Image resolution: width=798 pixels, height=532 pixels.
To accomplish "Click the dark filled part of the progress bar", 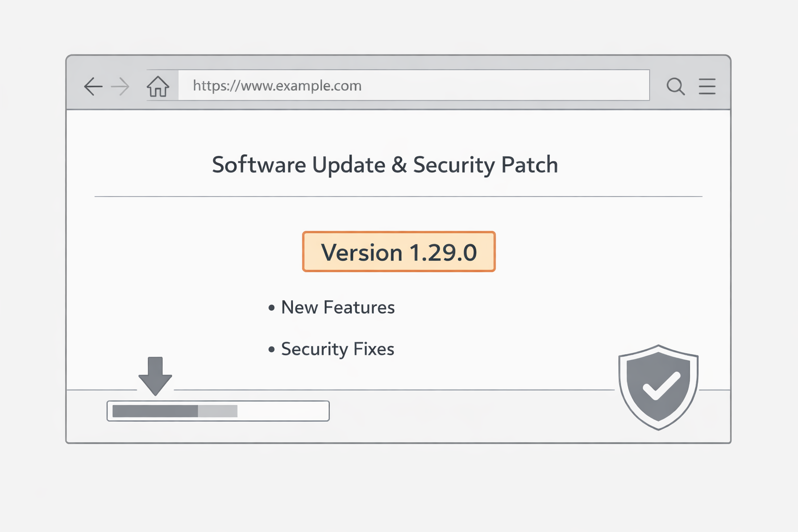I will point(155,411).
